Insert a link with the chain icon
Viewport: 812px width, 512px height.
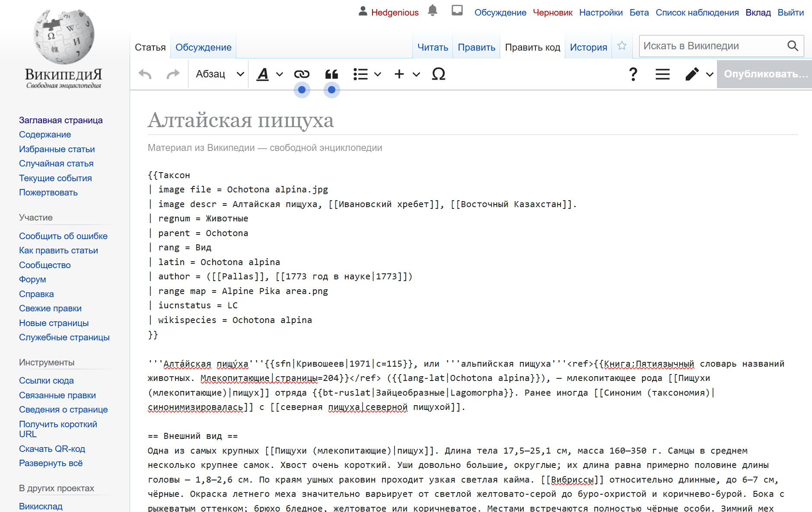click(x=302, y=74)
